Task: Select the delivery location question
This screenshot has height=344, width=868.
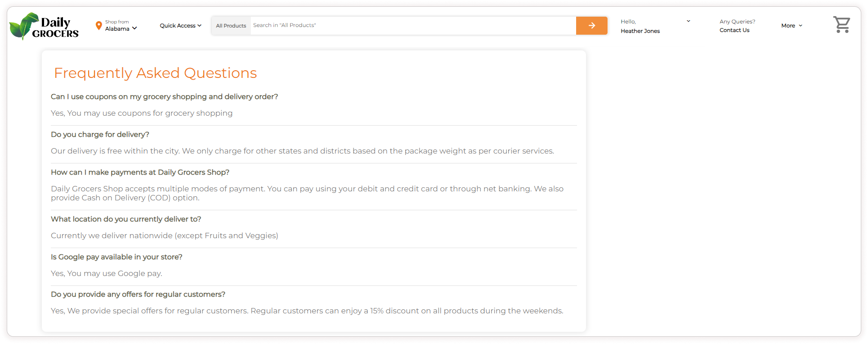Action: [126, 219]
